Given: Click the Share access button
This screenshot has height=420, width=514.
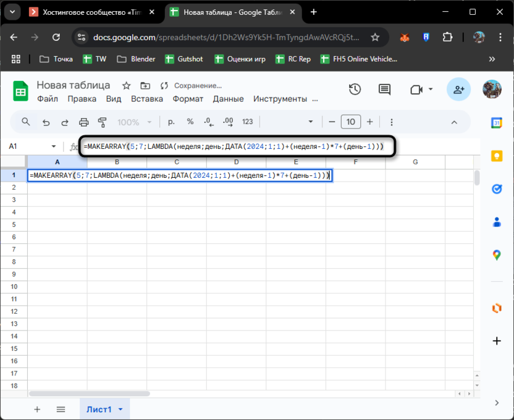Looking at the screenshot, I should (x=458, y=89).
